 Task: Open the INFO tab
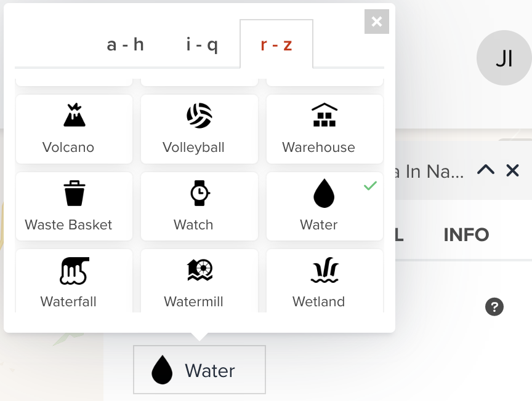pos(466,234)
